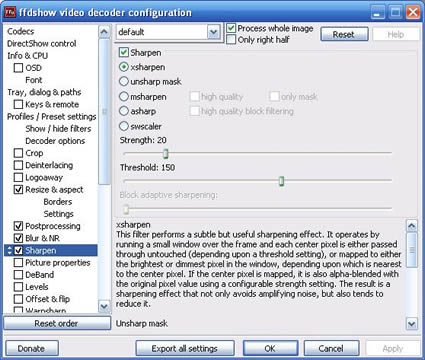Image resolution: width=425 pixels, height=360 pixels.
Task: Select the swscaler radio button
Action: pyautogui.click(x=124, y=126)
